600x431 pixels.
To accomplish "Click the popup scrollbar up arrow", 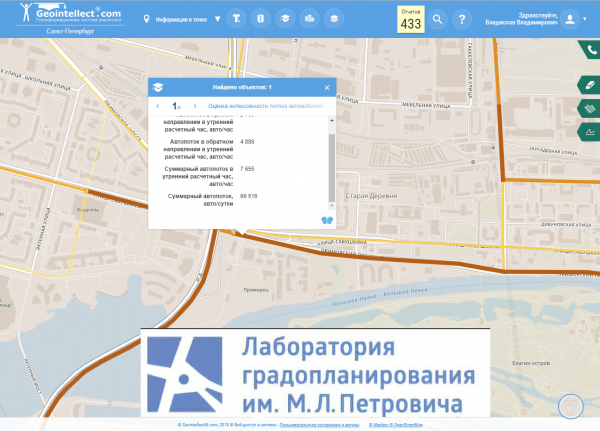I will click(x=332, y=120).
